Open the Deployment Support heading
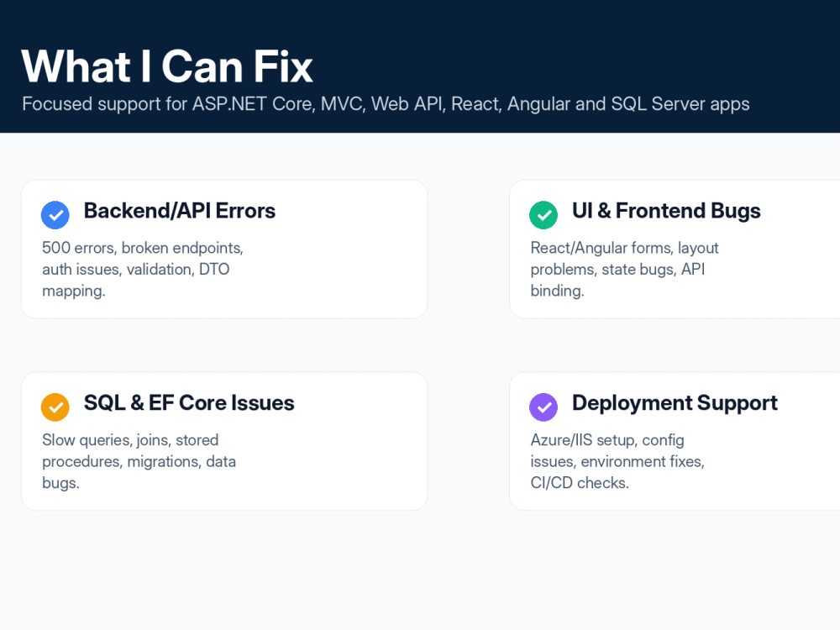The height and width of the screenshot is (630, 840). [x=675, y=403]
